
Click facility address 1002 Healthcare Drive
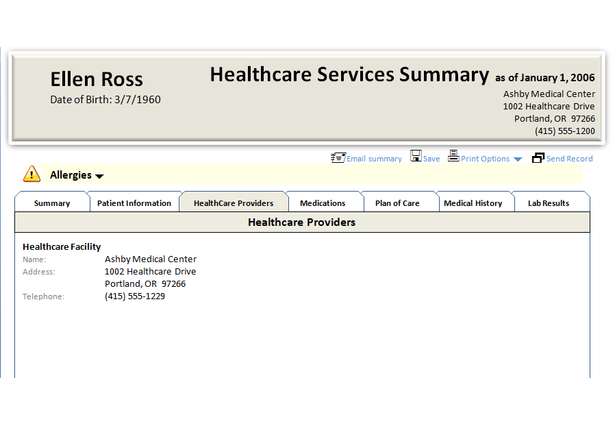(150, 271)
